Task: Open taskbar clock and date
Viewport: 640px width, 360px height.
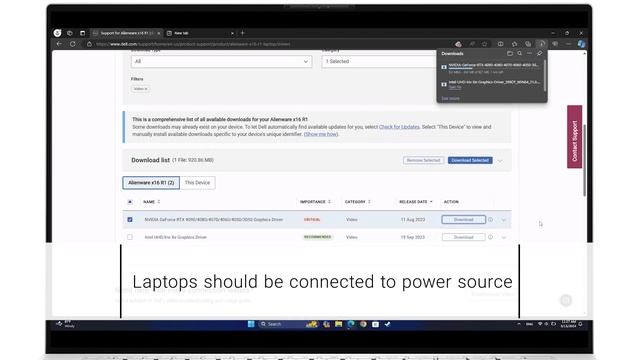Action: pos(568,324)
